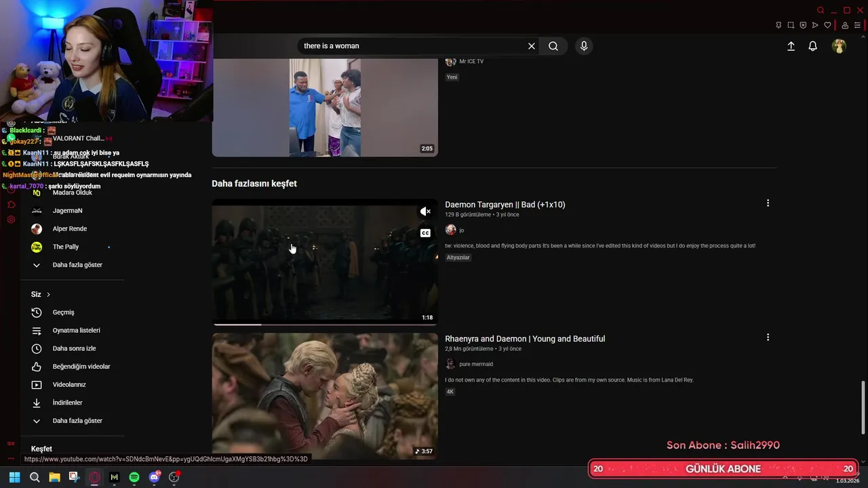
Task: Unmute the Daemon Targaryen preview video
Action: coord(425,211)
